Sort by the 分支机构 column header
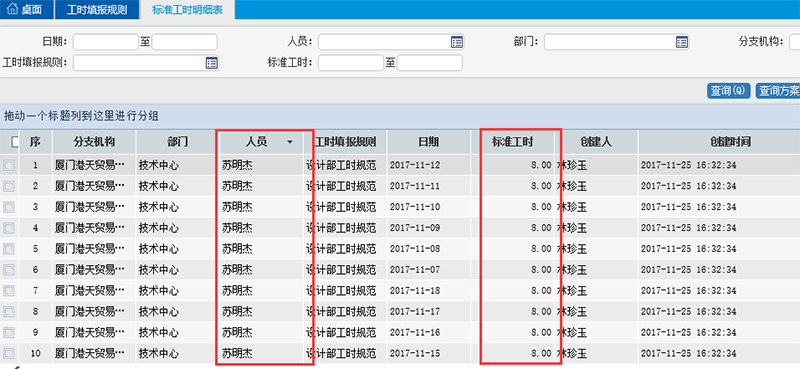 [x=94, y=142]
